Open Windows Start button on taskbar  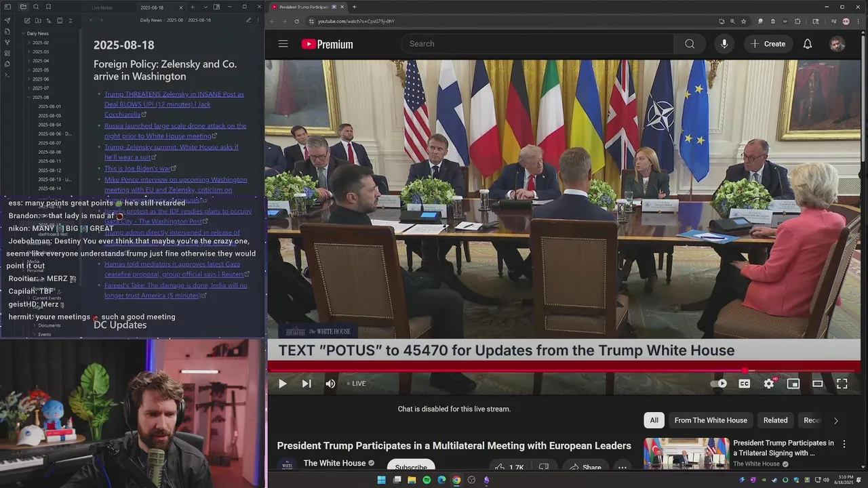click(381, 480)
